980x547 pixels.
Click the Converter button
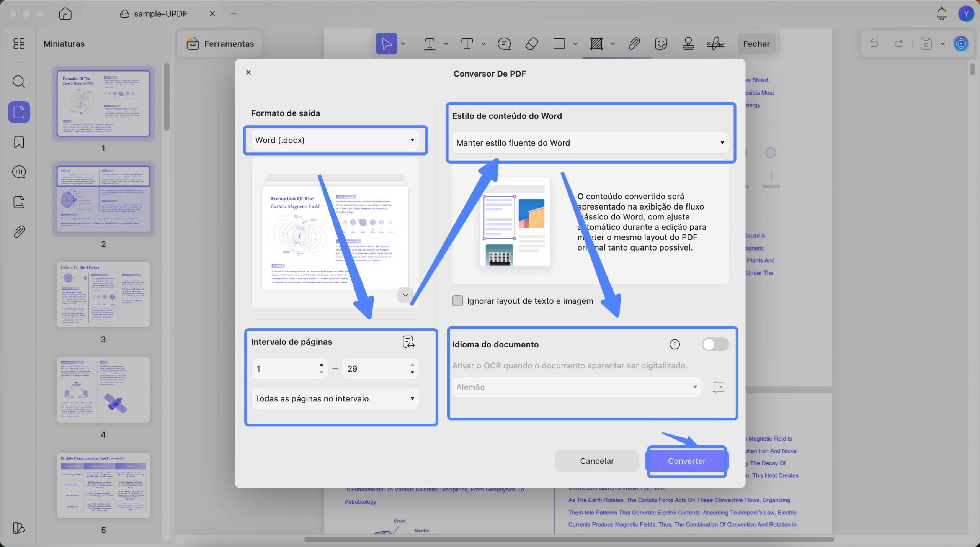click(x=687, y=461)
